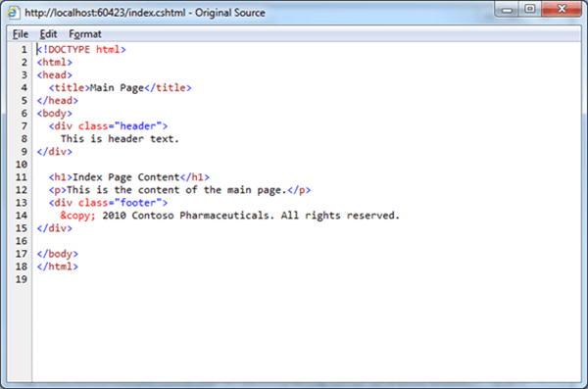Click the paragraph line about main page content
Image resolution: width=588 pixels, height=389 pixels.
179,190
